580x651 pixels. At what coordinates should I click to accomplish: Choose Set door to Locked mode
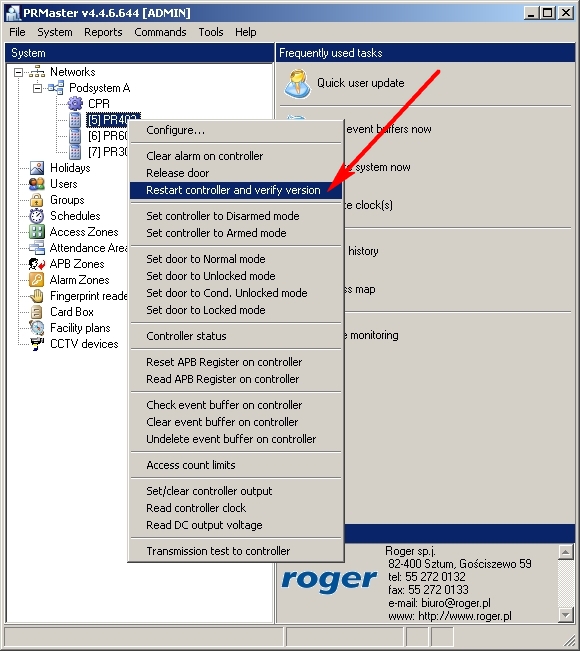(236, 310)
